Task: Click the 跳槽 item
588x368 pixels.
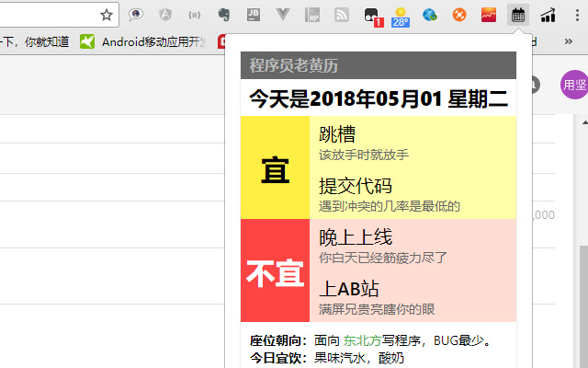Action: pyautogui.click(x=337, y=134)
